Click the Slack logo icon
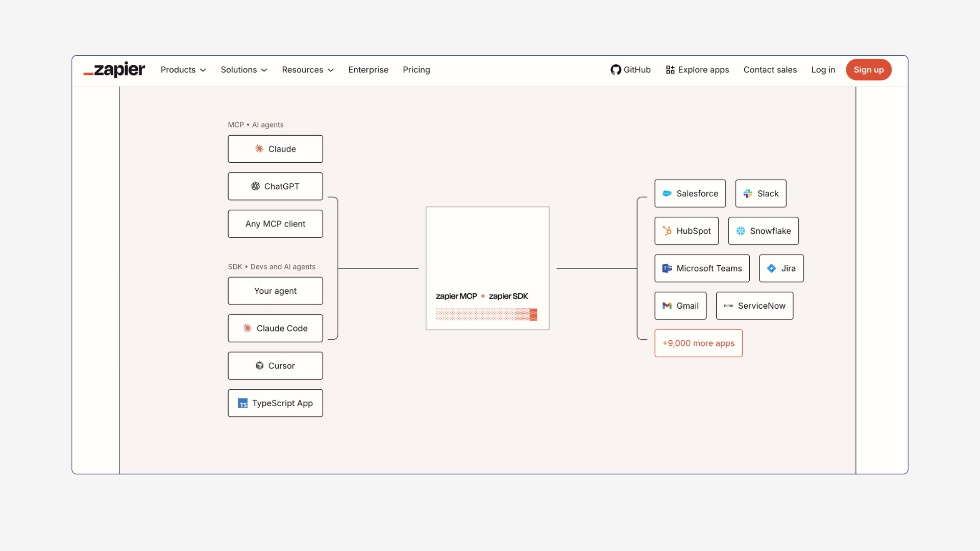This screenshot has height=551, width=980. [x=748, y=193]
